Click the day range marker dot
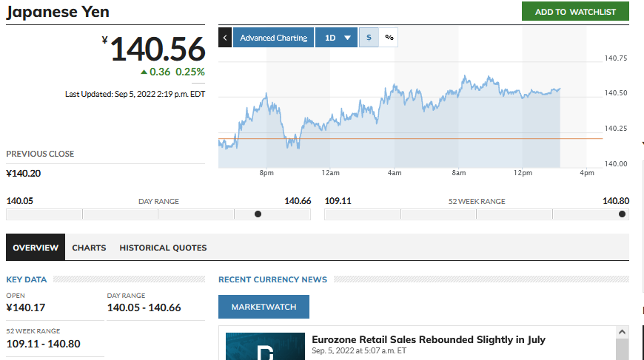Screen dimensions: 644x360 (258, 214)
